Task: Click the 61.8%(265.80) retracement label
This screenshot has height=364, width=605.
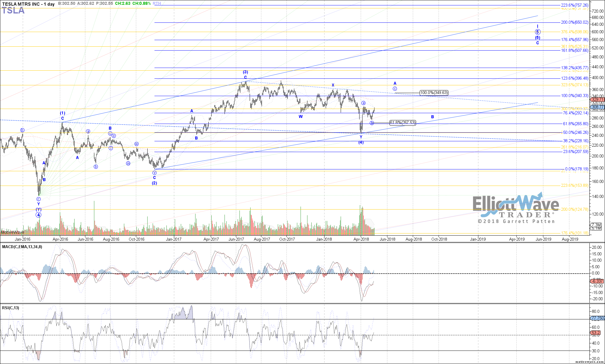Action: 576,124
